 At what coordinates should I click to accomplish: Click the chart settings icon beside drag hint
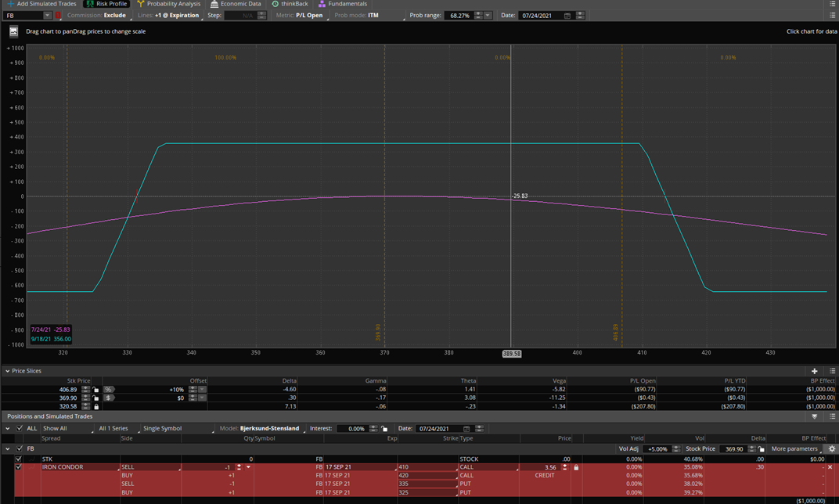point(13,31)
